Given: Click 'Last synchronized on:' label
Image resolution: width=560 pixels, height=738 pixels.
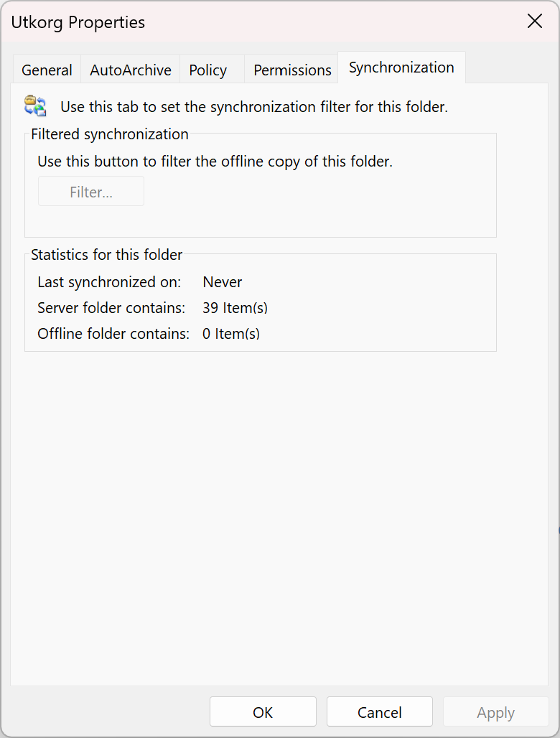Looking at the screenshot, I should click(x=109, y=282).
